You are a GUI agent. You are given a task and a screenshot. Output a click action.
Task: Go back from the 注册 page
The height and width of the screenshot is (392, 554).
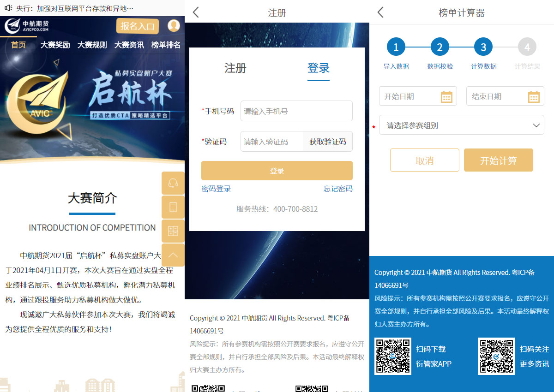[x=196, y=12]
